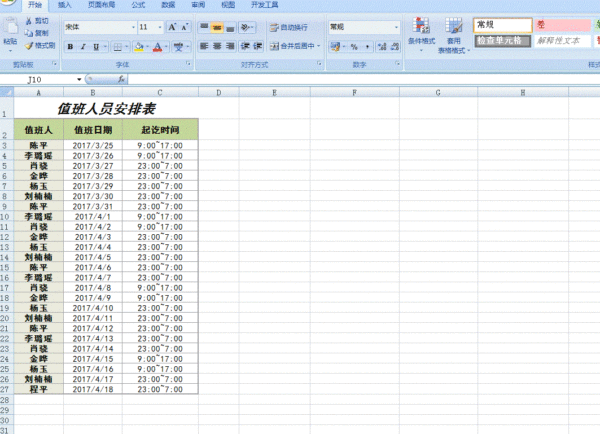Click the Increase Font Size icon
The width and height of the screenshot is (600, 434).
[x=172, y=27]
